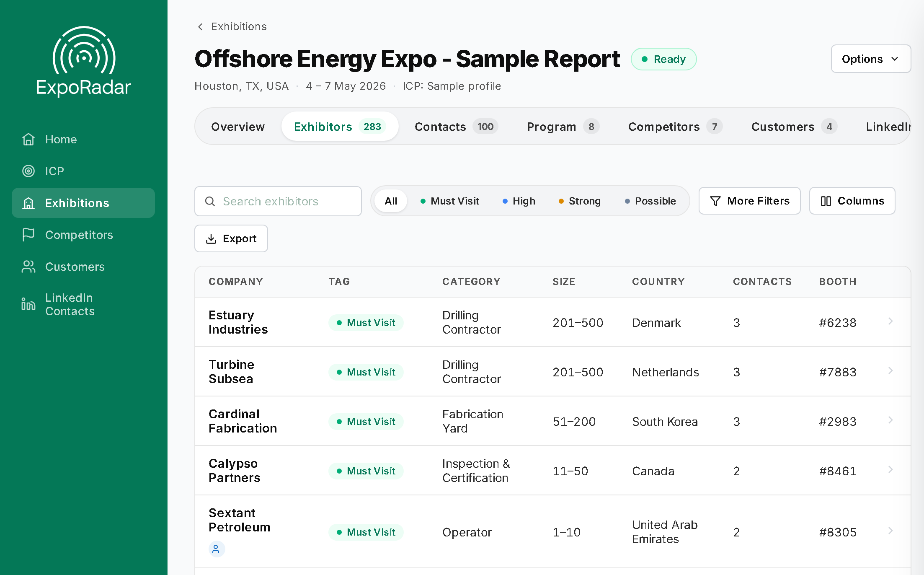
Task: Click the Cardinal Fabrication company name
Action: pos(243,421)
